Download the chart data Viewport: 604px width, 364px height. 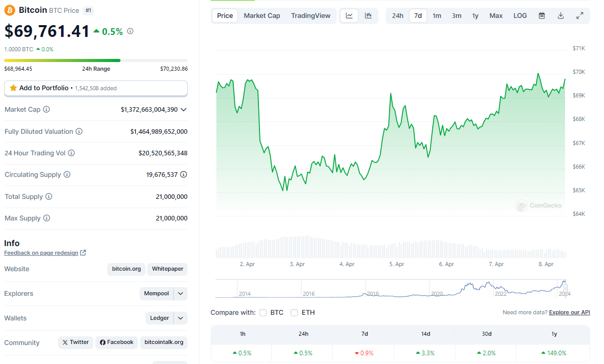tap(561, 16)
